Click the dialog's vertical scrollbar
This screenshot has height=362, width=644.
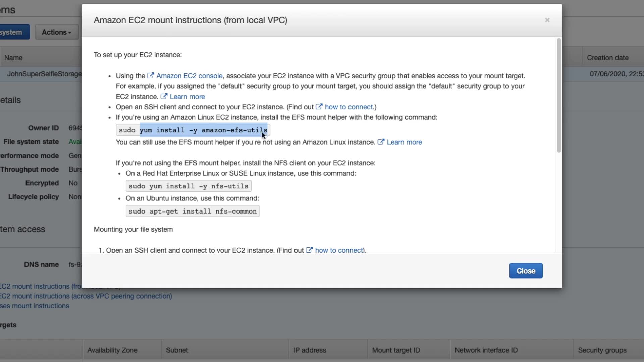[558, 96]
